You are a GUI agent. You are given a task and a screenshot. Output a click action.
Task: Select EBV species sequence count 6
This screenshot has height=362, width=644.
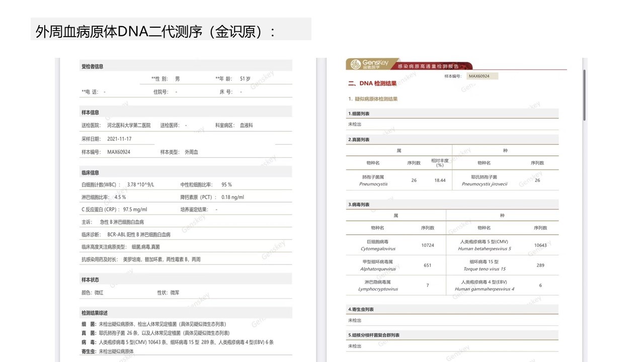click(x=540, y=285)
